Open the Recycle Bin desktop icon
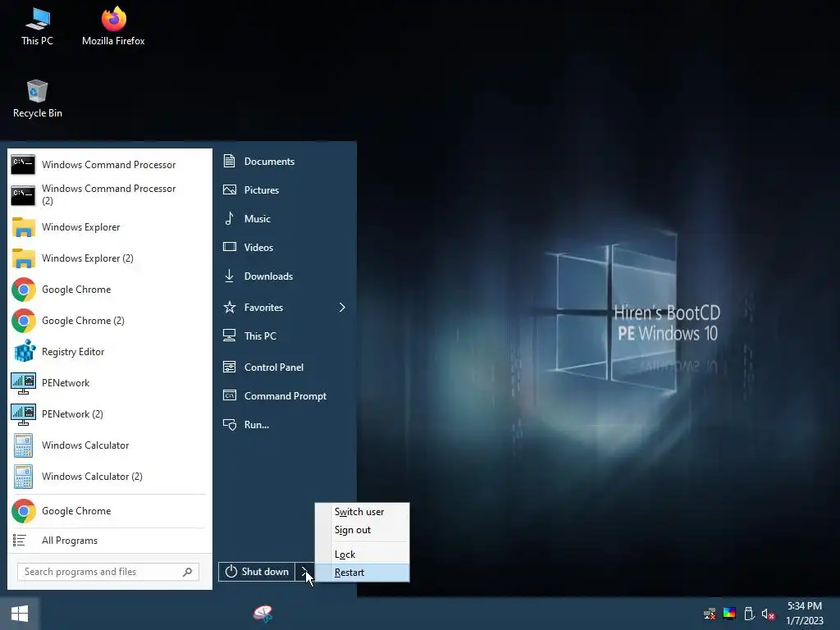Viewport: 840px width, 630px height. [x=37, y=98]
